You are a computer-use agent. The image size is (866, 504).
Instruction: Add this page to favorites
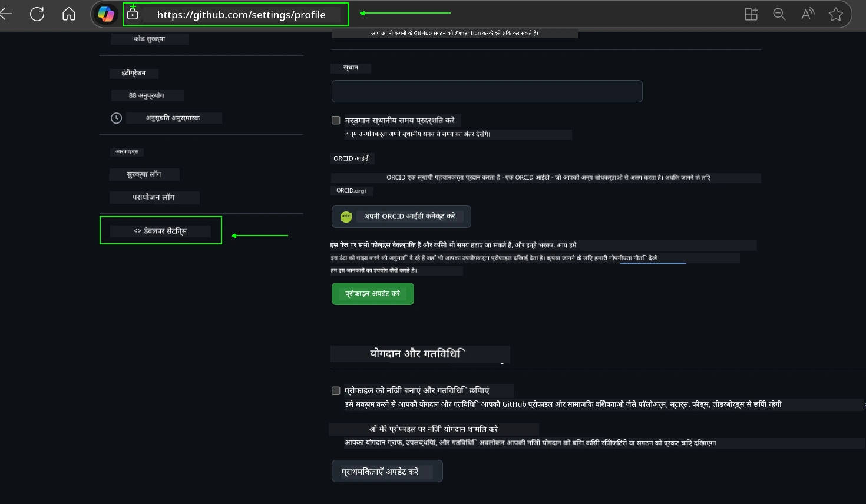coord(835,14)
